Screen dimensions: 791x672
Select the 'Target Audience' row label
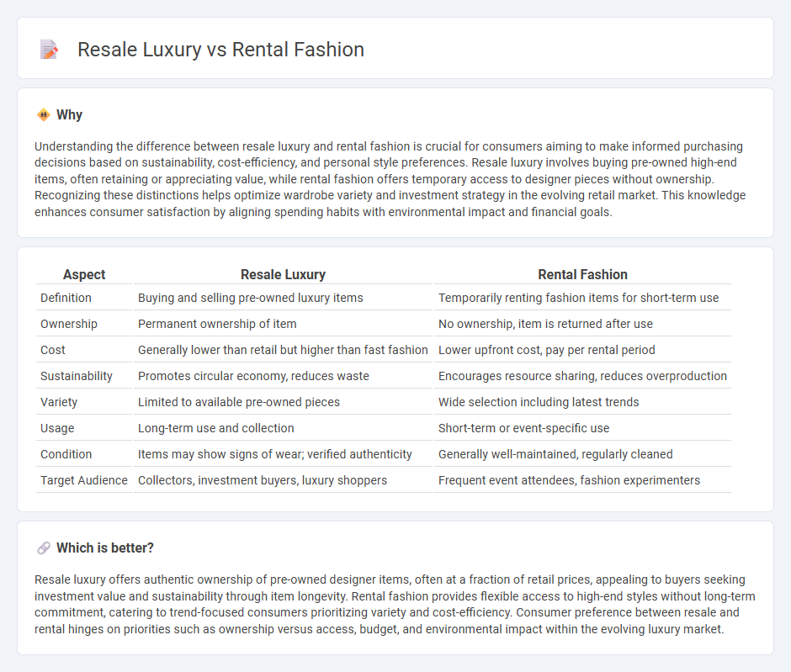click(84, 480)
